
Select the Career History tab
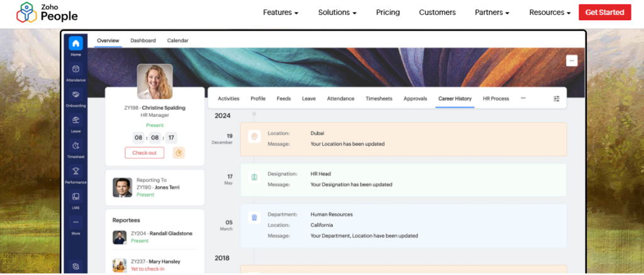point(455,99)
